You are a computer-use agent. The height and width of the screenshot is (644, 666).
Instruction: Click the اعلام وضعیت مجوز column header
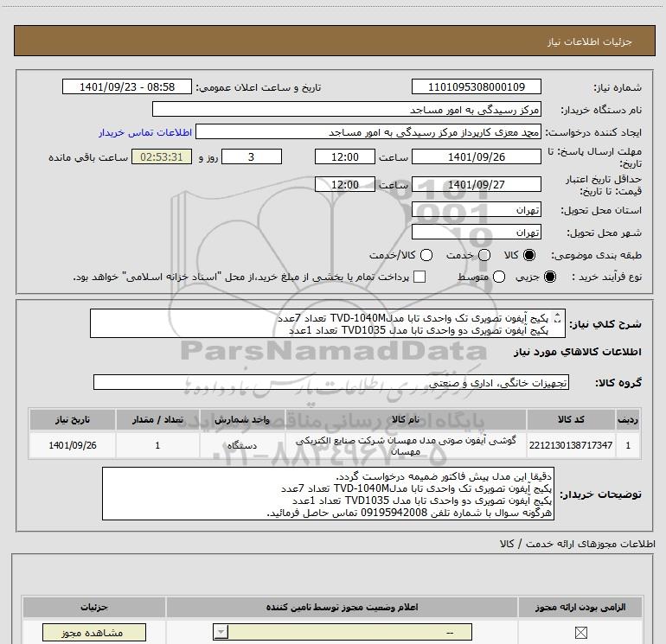coord(342,608)
